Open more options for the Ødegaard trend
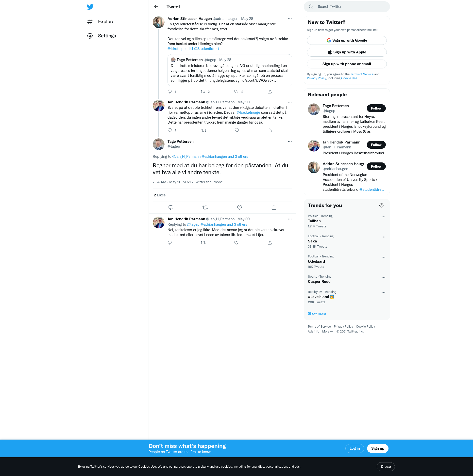The image size is (473, 476). coord(383,257)
